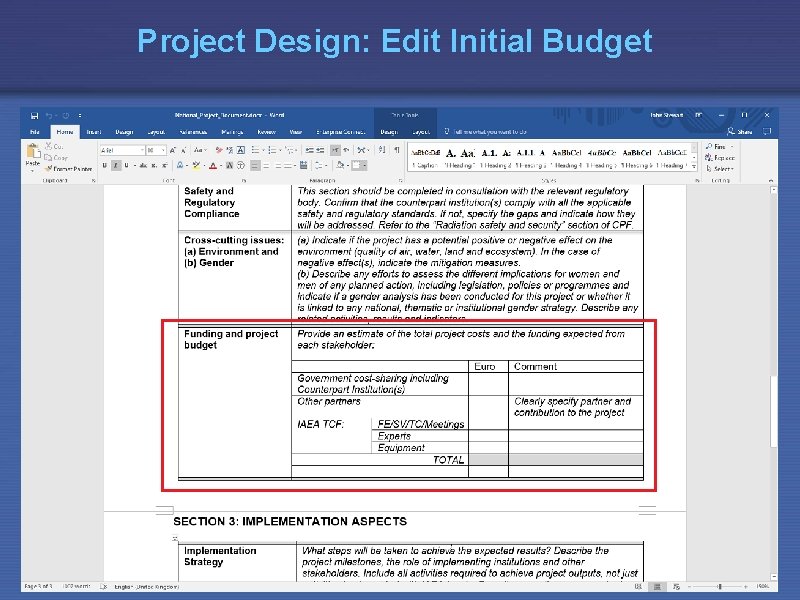Viewport: 800px width, 600px height.
Task: Open the Review ribbon tab
Action: 267,133
